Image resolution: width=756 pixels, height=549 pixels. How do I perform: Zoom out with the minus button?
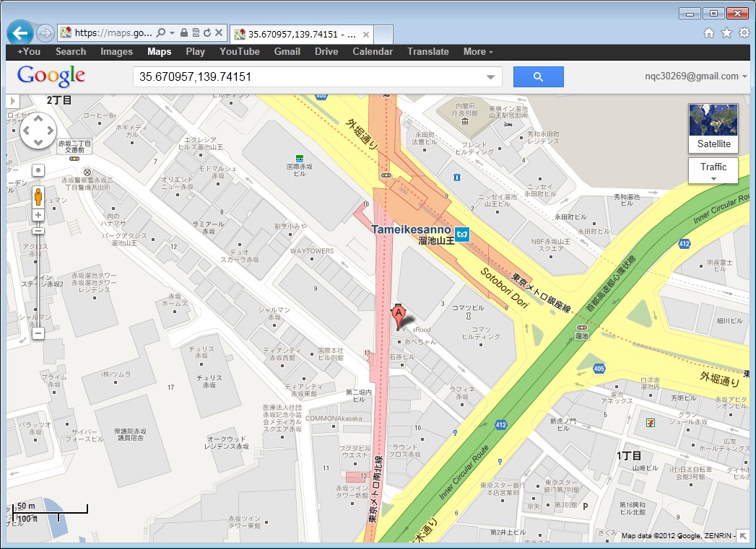click(38, 333)
